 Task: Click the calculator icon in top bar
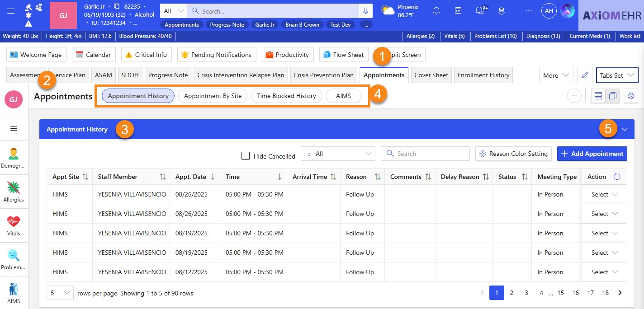point(458,11)
